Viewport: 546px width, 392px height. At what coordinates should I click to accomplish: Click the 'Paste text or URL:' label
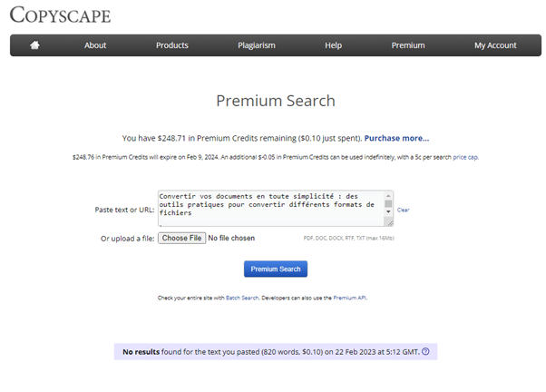(x=124, y=210)
